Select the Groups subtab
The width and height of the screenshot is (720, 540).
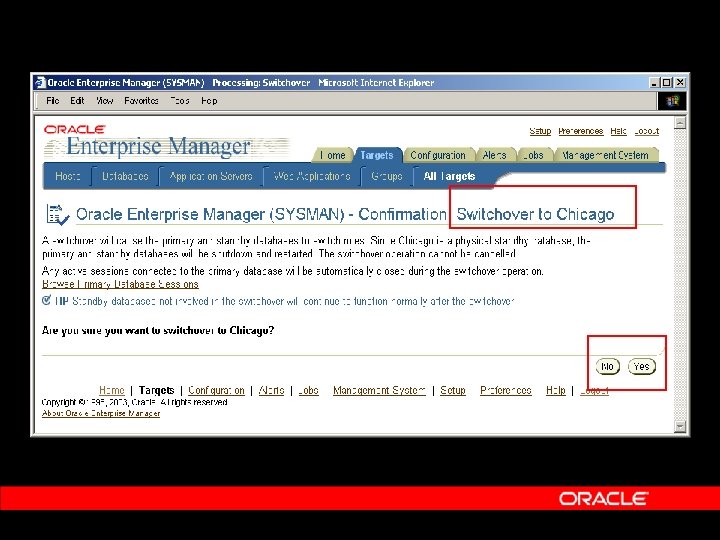click(387, 176)
